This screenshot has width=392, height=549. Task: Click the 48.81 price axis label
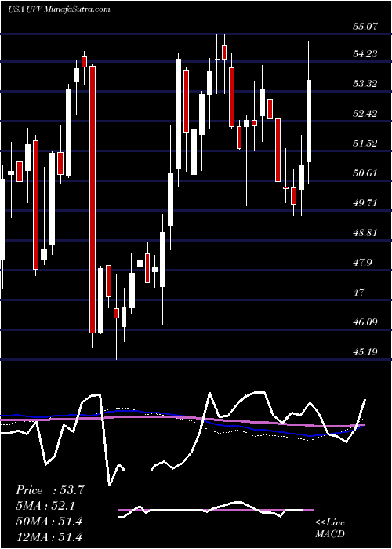click(365, 232)
